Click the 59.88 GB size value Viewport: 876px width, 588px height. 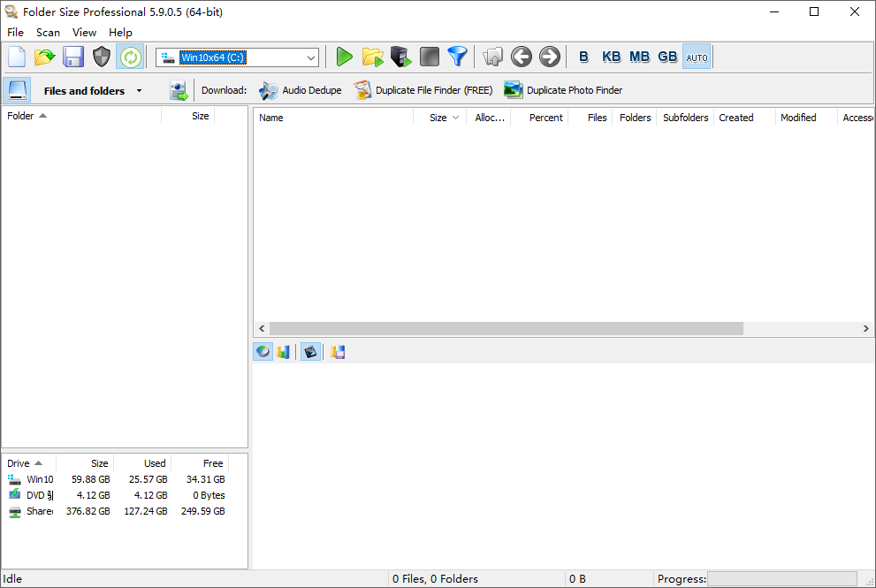(x=90, y=479)
